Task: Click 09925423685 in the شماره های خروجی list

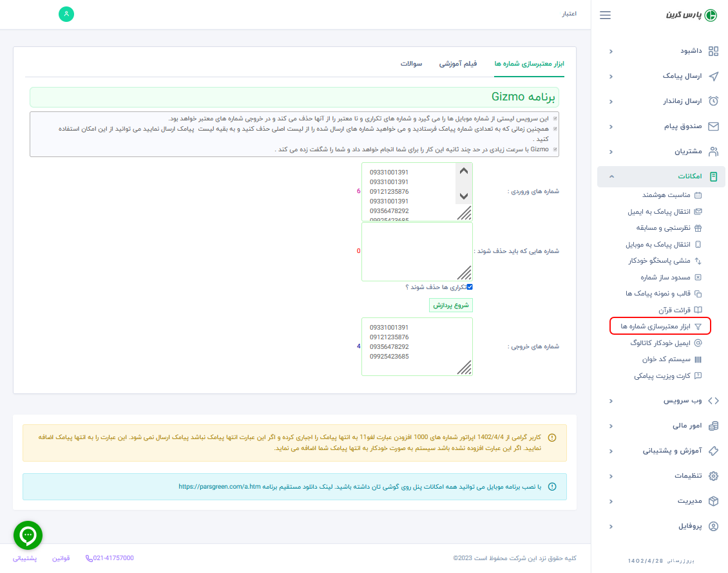Action: [389, 357]
